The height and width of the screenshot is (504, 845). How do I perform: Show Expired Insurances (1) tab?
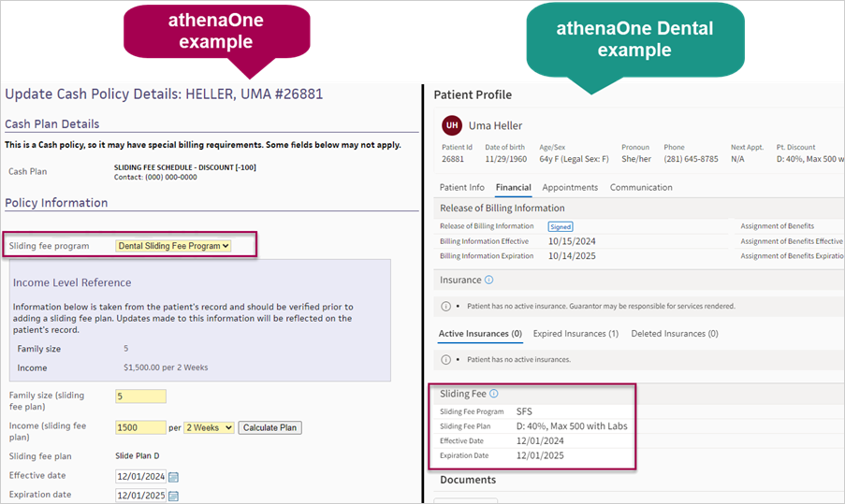click(575, 334)
